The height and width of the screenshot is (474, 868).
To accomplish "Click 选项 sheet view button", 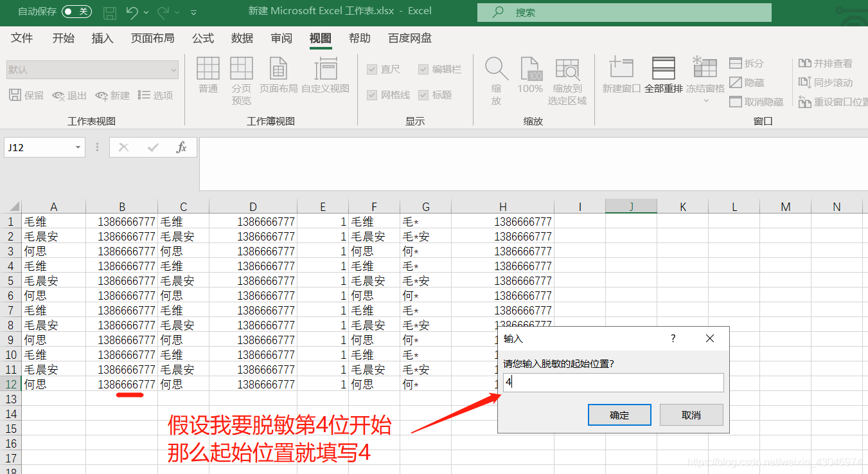I will click(155, 95).
